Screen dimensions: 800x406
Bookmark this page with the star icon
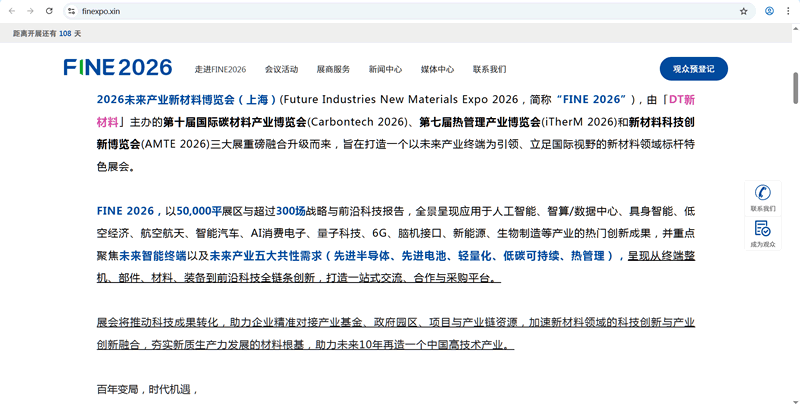pos(743,11)
